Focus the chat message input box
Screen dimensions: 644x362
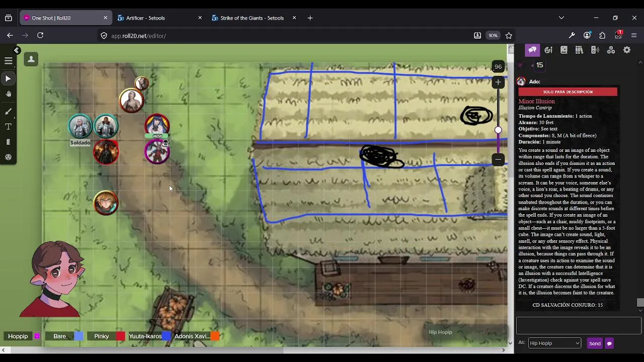point(579,325)
